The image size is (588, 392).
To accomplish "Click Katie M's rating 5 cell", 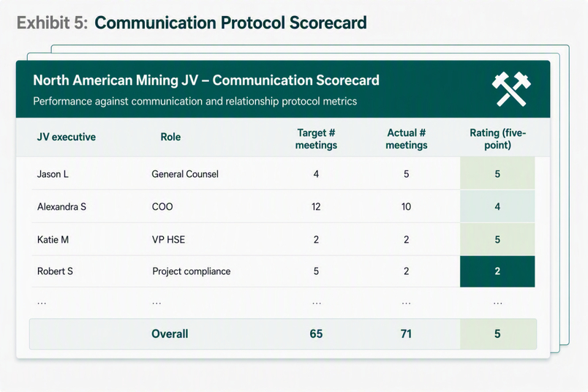I will 497,239.
